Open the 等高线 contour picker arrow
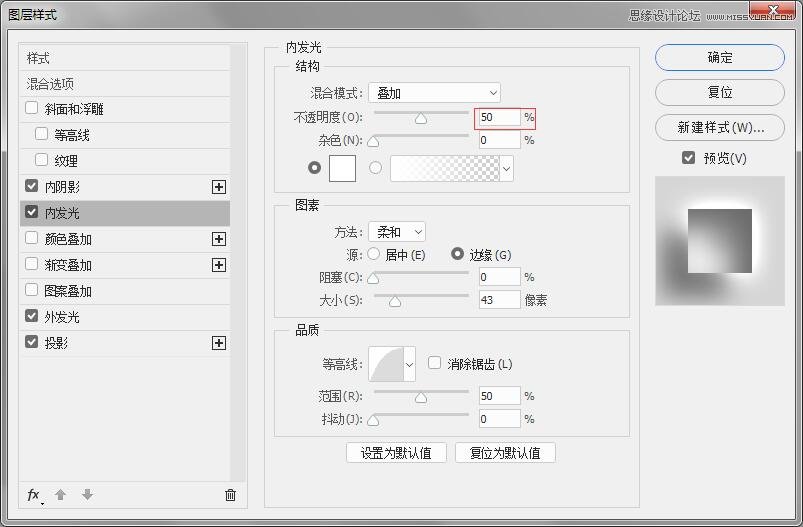803x527 pixels. (x=409, y=364)
